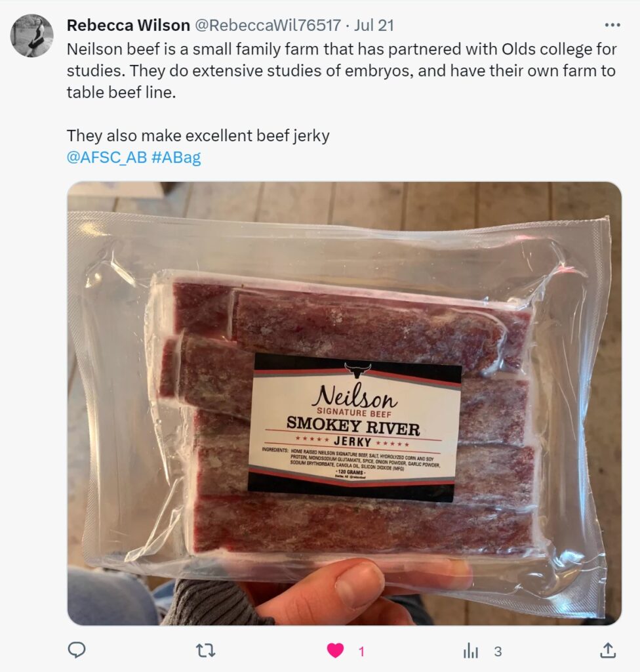This screenshot has height=672, width=640.
Task: View analytics via the bar chart icon
Action: [x=470, y=651]
